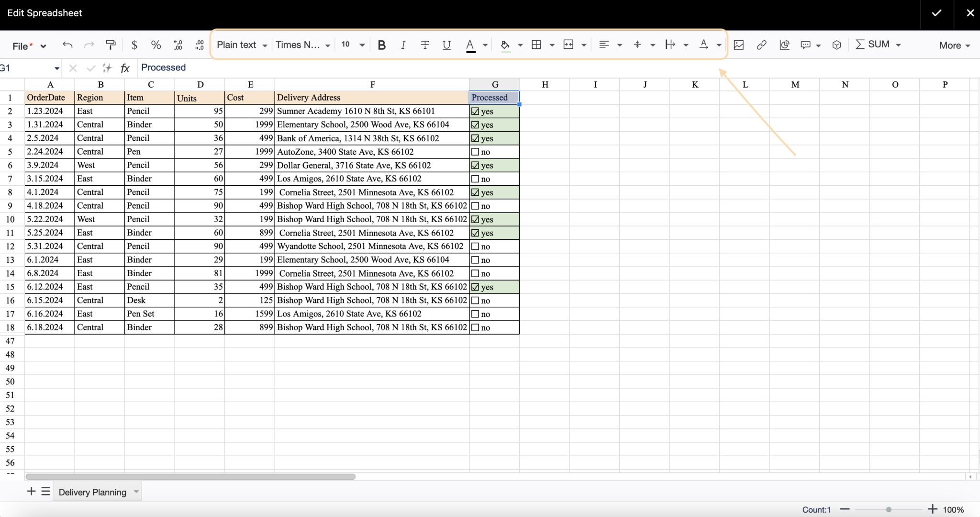Insert a link
980x517 pixels.
point(761,45)
